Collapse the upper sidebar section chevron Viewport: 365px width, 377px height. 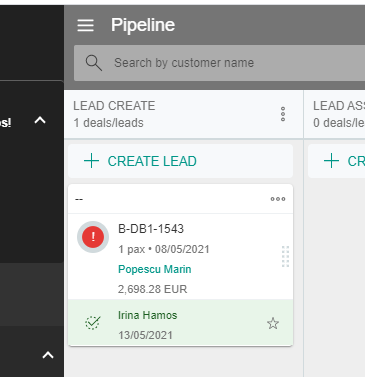[40, 120]
